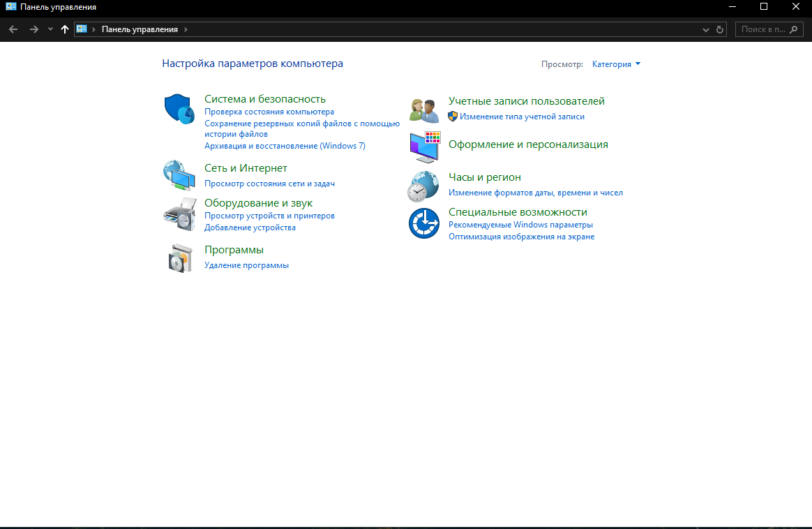Open Система и безопасность category

265,99
